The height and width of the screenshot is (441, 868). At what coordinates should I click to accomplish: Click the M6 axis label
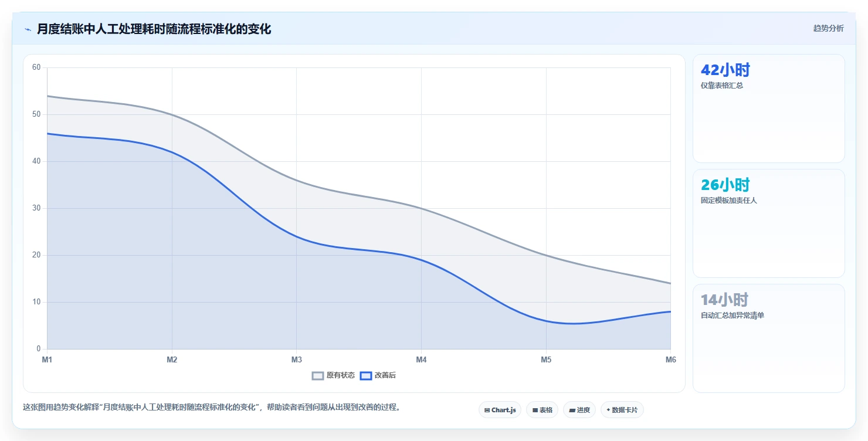[x=671, y=359]
